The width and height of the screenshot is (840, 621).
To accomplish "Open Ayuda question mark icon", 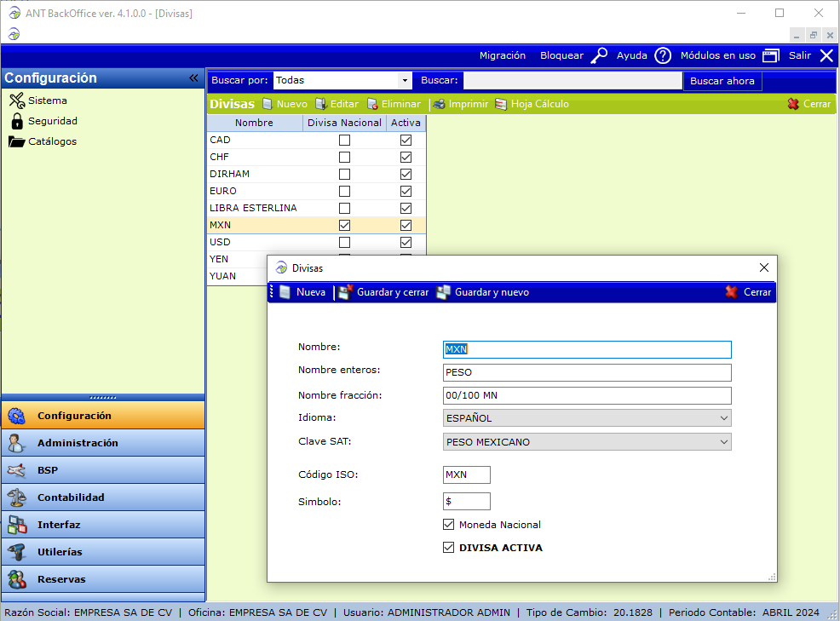I will (x=663, y=55).
